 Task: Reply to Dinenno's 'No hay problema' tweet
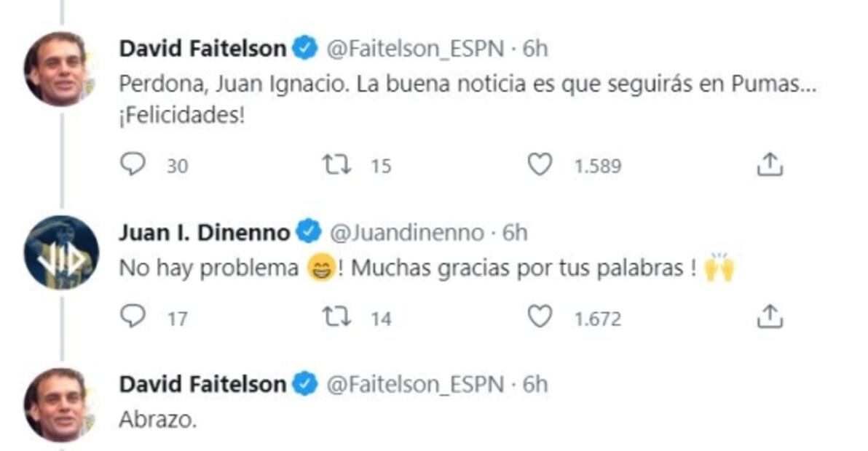[133, 316]
